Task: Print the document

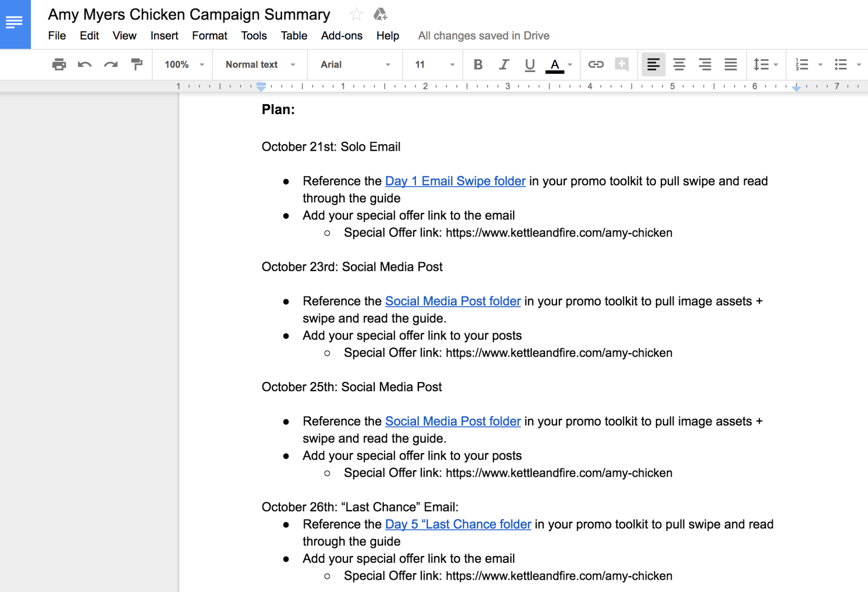Action: click(59, 64)
